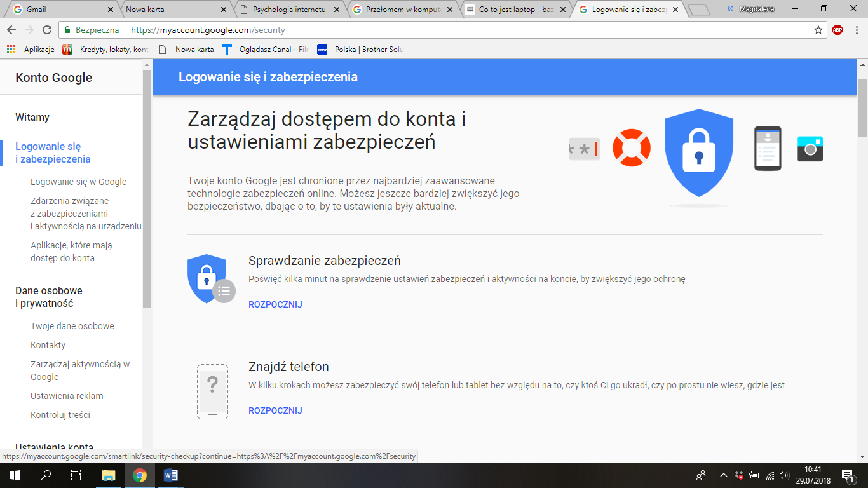Viewport: 868px width, 488px height.
Task: Open the Chrome menu three-dots icon
Action: [855, 30]
